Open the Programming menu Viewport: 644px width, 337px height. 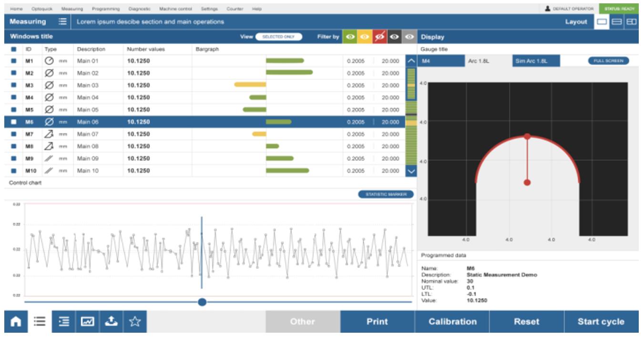(105, 9)
